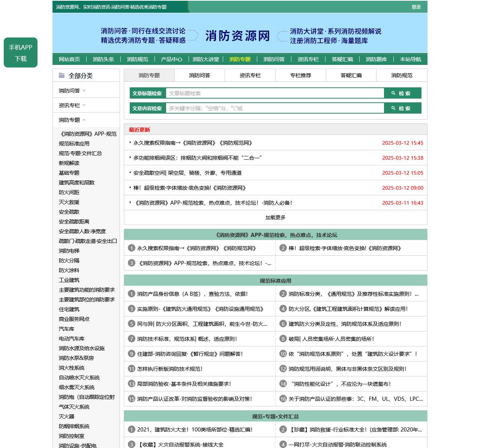
Task: Click the 消防资源网 site logo title
Action: coord(237,36)
